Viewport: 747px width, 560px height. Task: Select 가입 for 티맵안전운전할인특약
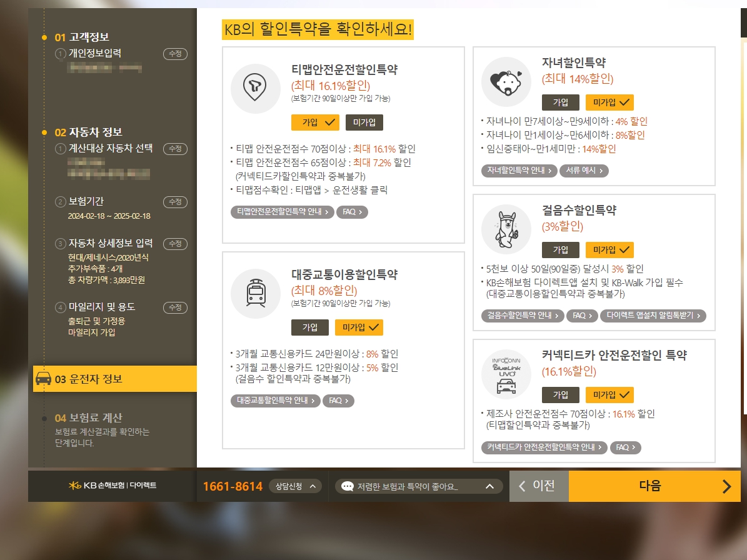(x=316, y=122)
